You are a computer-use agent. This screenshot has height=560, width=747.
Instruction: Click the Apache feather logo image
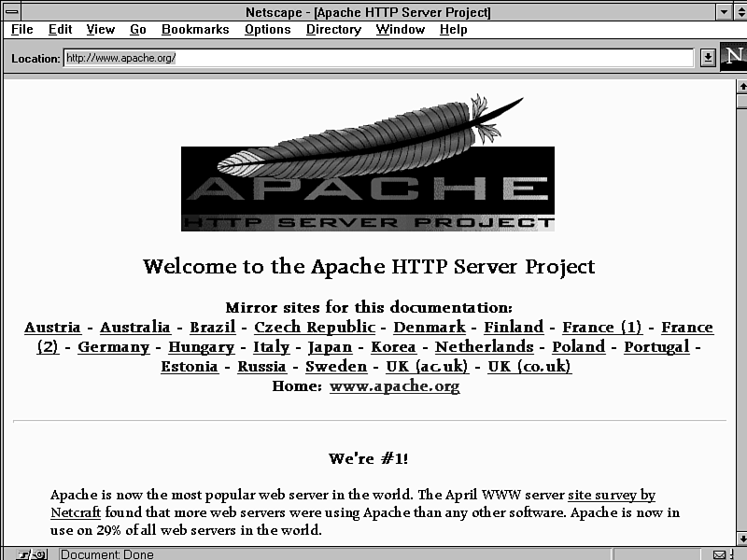368,162
